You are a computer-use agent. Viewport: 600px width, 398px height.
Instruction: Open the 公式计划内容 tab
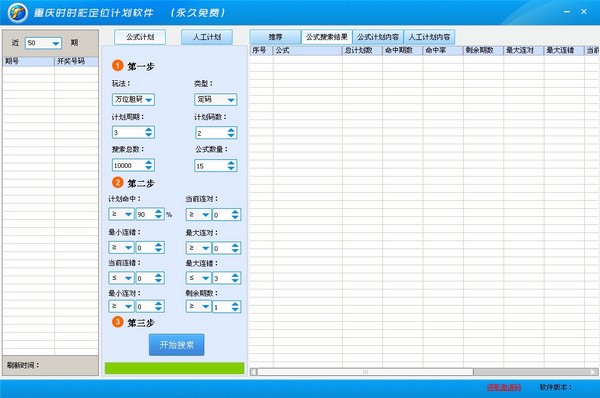coord(378,37)
